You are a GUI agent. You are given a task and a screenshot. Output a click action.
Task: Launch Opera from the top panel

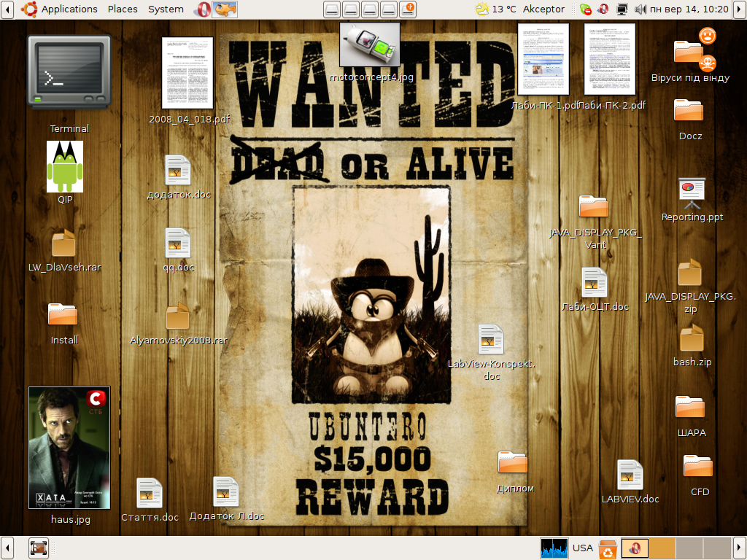[203, 9]
